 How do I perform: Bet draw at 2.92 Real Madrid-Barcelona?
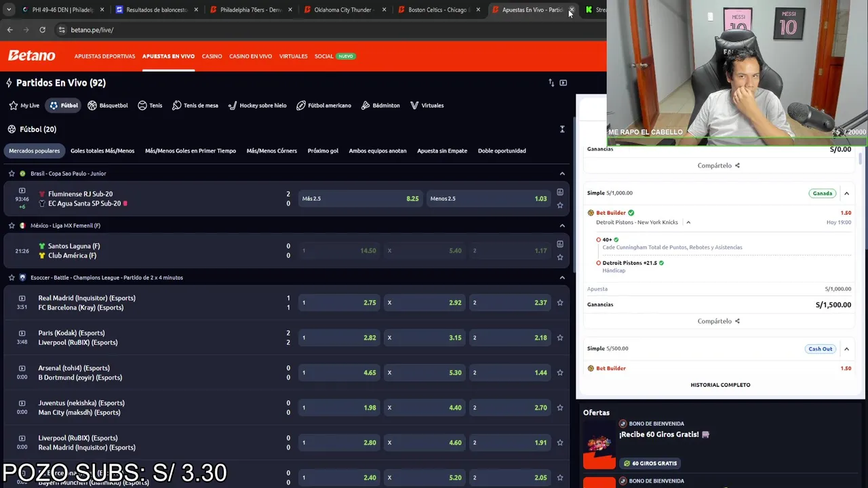425,302
